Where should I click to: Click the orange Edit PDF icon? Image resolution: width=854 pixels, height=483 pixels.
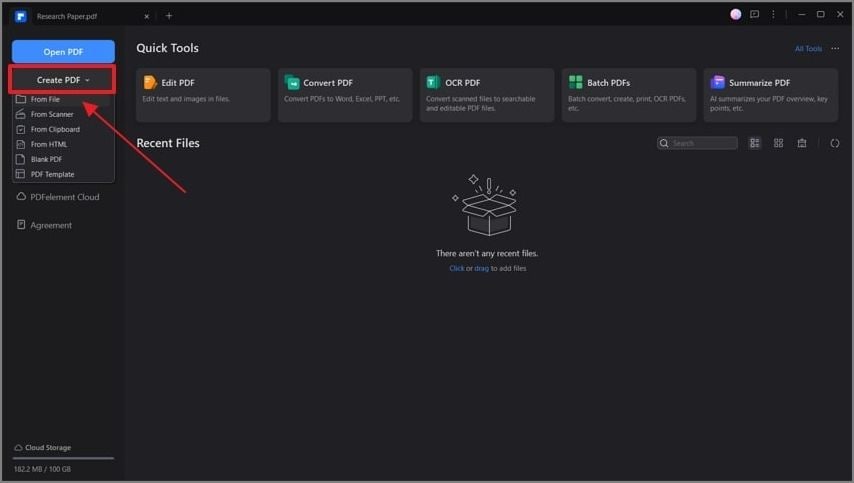pos(150,82)
